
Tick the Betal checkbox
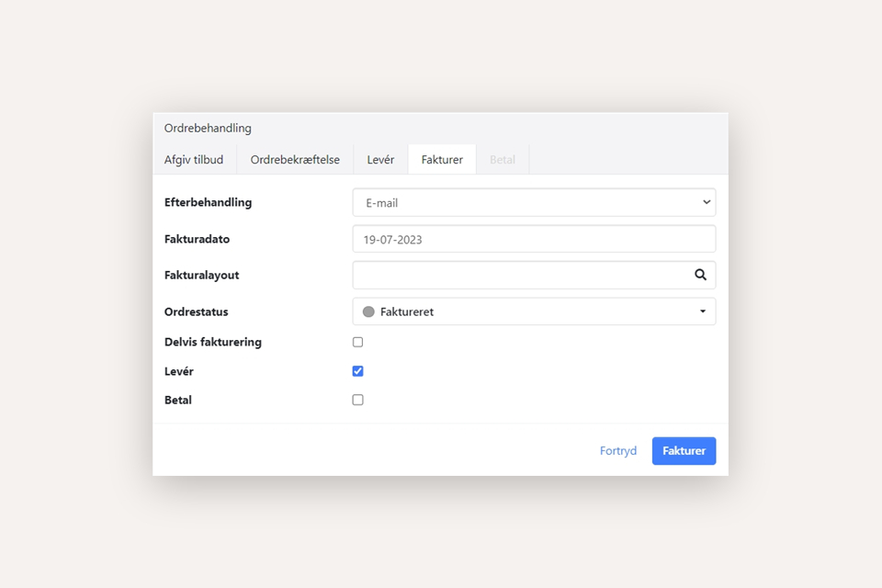click(357, 400)
